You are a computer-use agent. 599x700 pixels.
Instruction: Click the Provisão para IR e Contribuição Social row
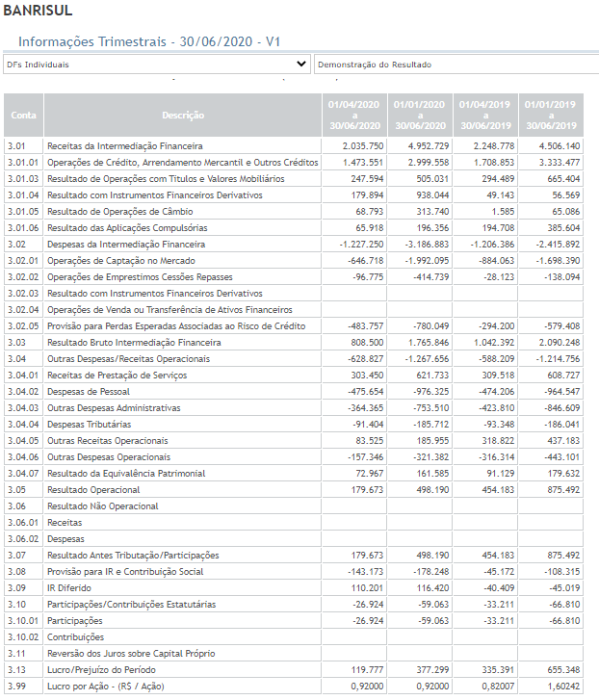click(294, 571)
